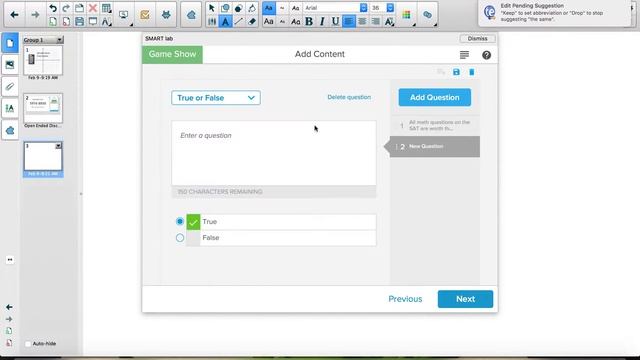
Task: Open the True or False question type dropdown
Action: click(x=216, y=98)
